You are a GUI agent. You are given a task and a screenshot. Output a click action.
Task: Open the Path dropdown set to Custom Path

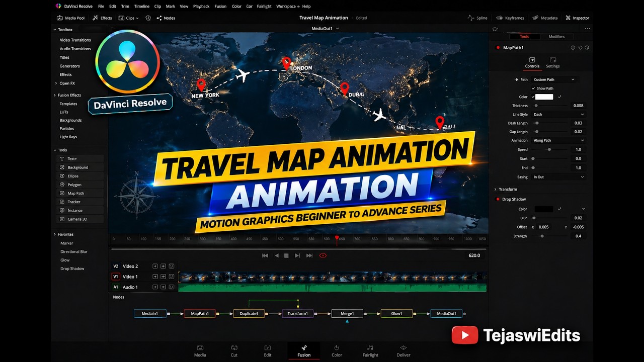[553, 79]
